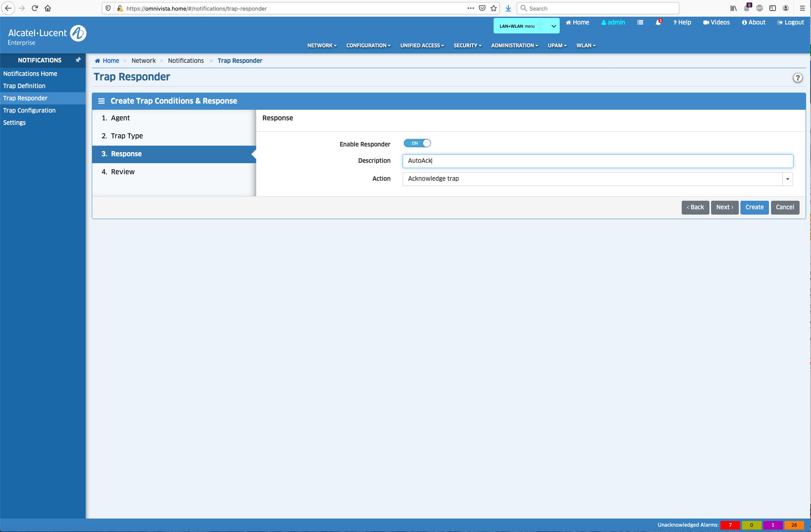811x532 pixels.
Task: Click into the Description text field
Action: coord(598,161)
